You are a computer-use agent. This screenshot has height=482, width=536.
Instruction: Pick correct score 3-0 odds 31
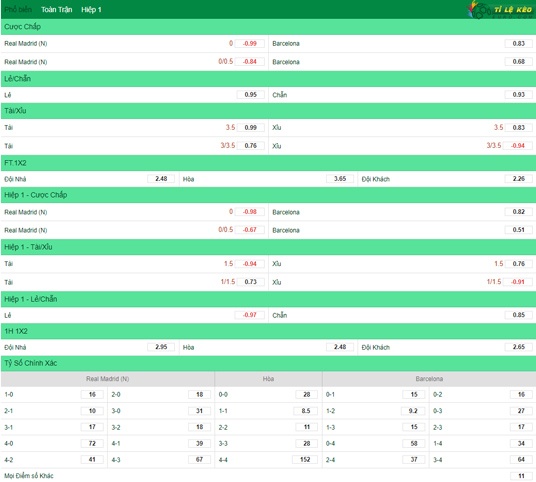[x=199, y=411]
